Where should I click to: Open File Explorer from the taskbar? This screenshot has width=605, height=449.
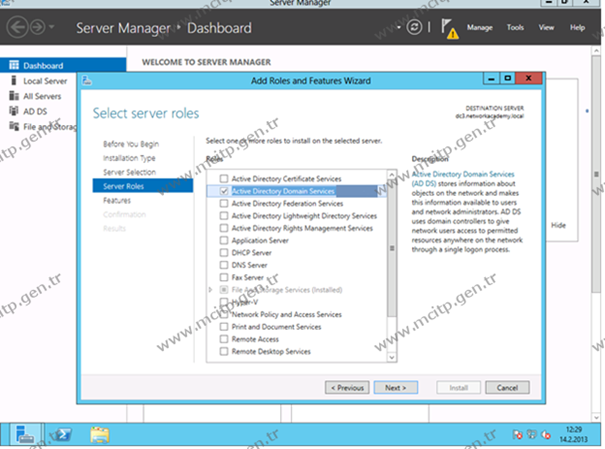click(x=100, y=435)
